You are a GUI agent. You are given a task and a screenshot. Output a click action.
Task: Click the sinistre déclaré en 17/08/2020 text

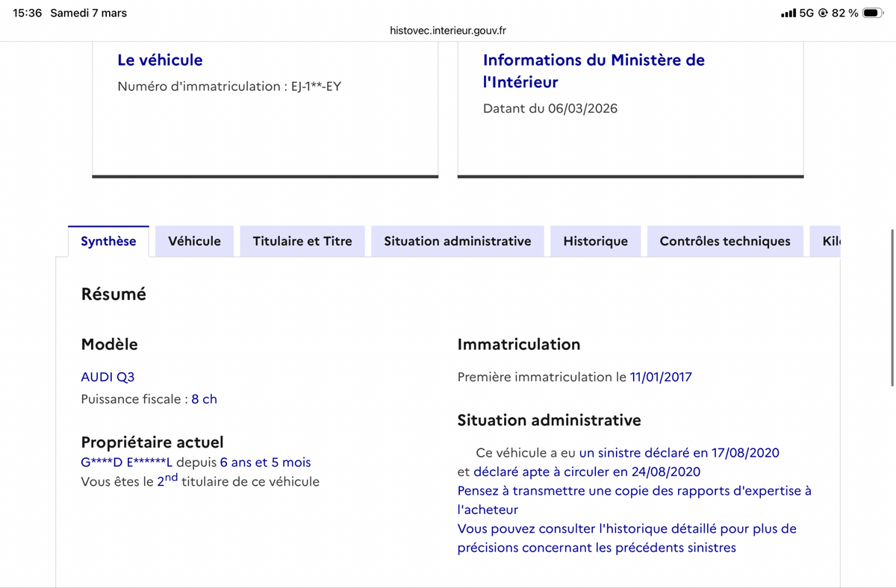(679, 452)
